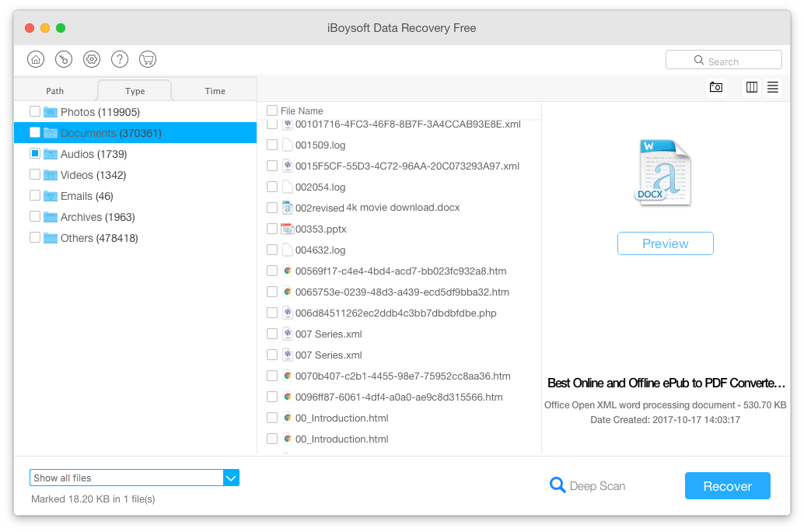This screenshot has width=804, height=532.
Task: Click the Preview button
Action: point(665,243)
